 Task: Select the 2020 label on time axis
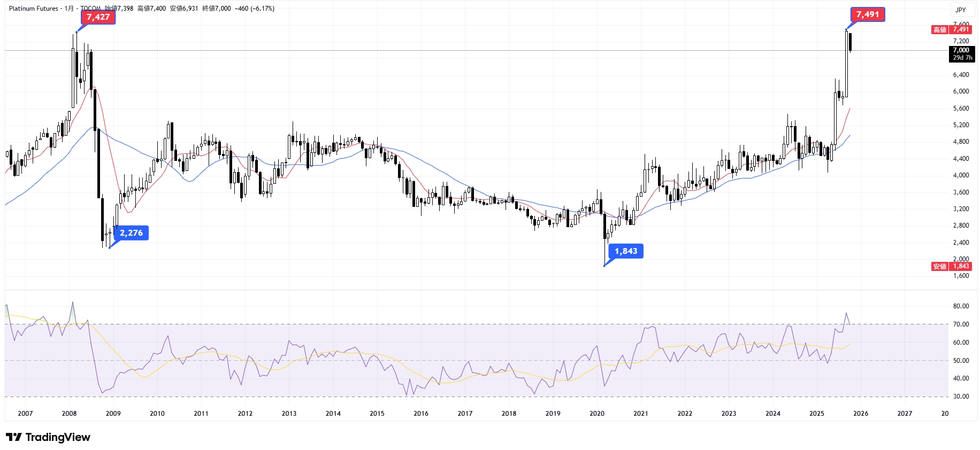(x=596, y=414)
